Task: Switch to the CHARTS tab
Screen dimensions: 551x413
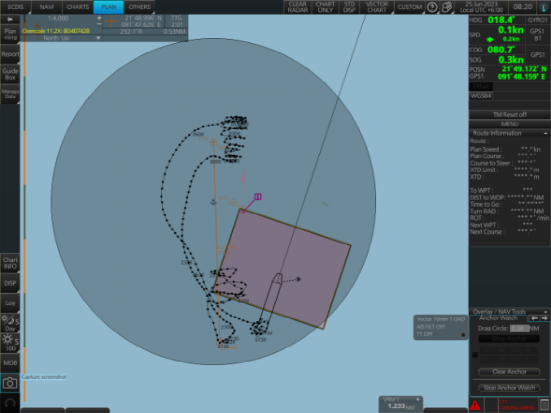Action: point(78,7)
